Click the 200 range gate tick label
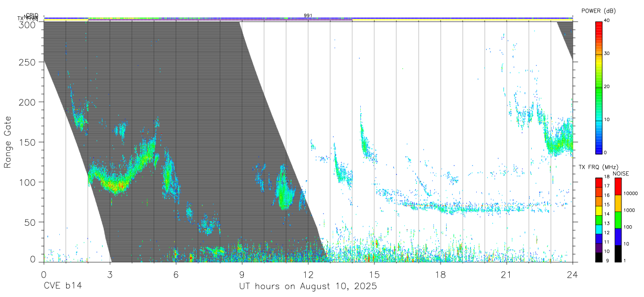644x297 pixels. (x=28, y=102)
